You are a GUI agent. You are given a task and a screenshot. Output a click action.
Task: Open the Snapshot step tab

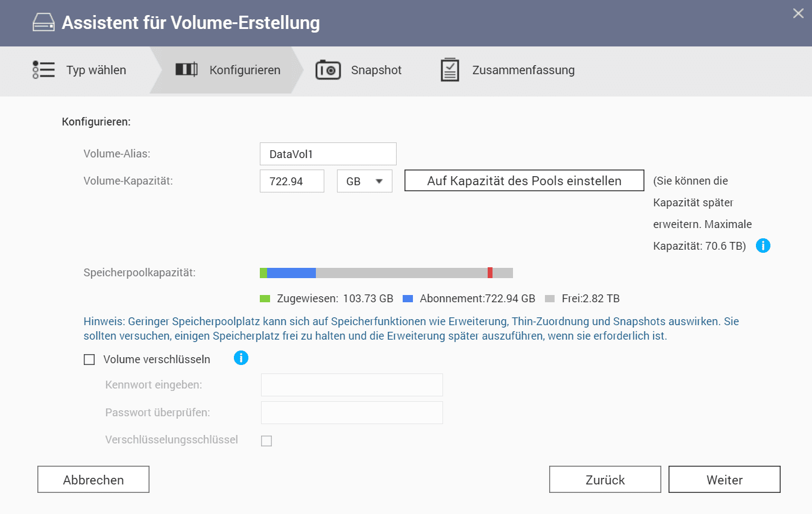(376, 71)
